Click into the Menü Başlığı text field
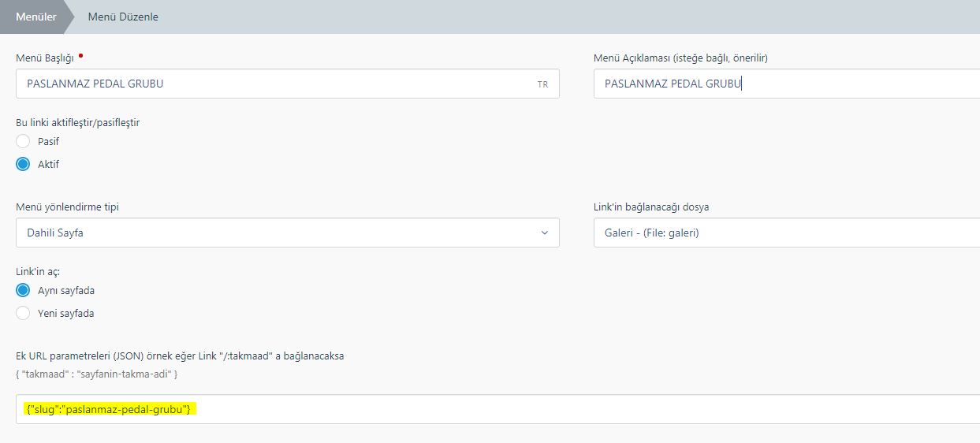This screenshot has height=443, width=980. (x=288, y=84)
